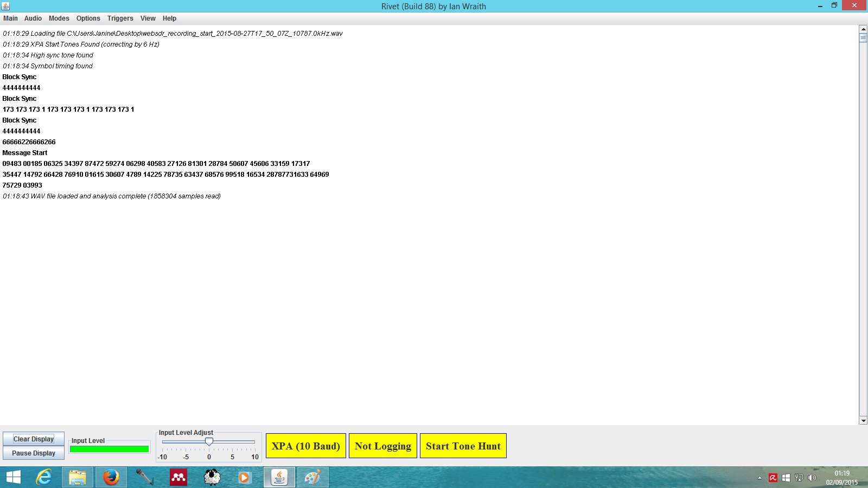Show hidden system tray icons

pyautogui.click(x=759, y=478)
